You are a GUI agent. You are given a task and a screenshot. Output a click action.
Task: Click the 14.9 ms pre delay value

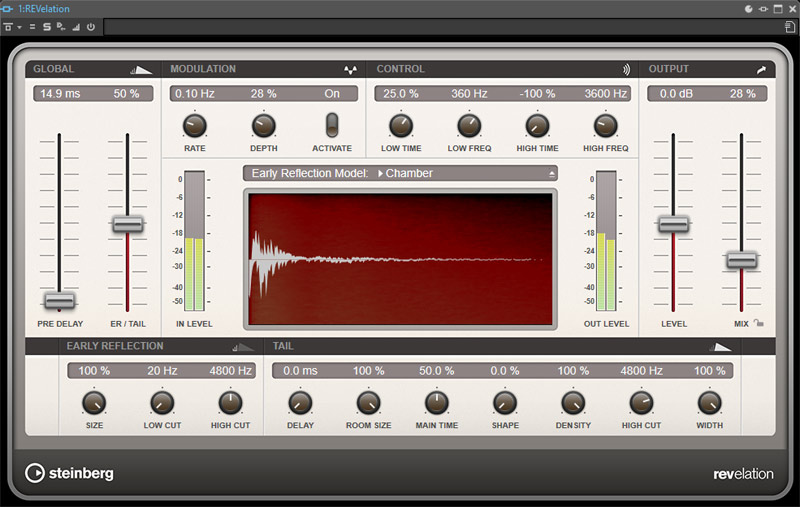[x=60, y=94]
